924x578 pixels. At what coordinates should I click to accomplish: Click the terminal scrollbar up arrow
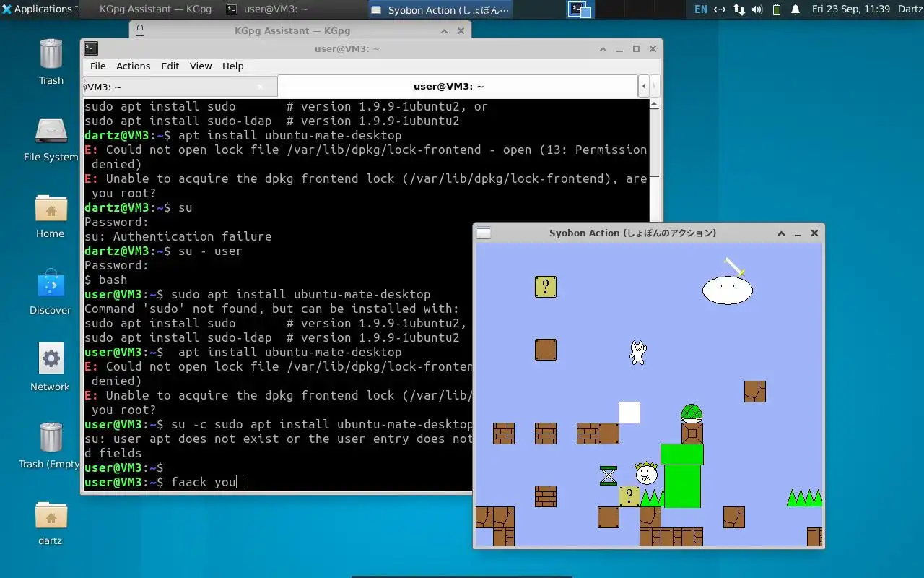655,103
